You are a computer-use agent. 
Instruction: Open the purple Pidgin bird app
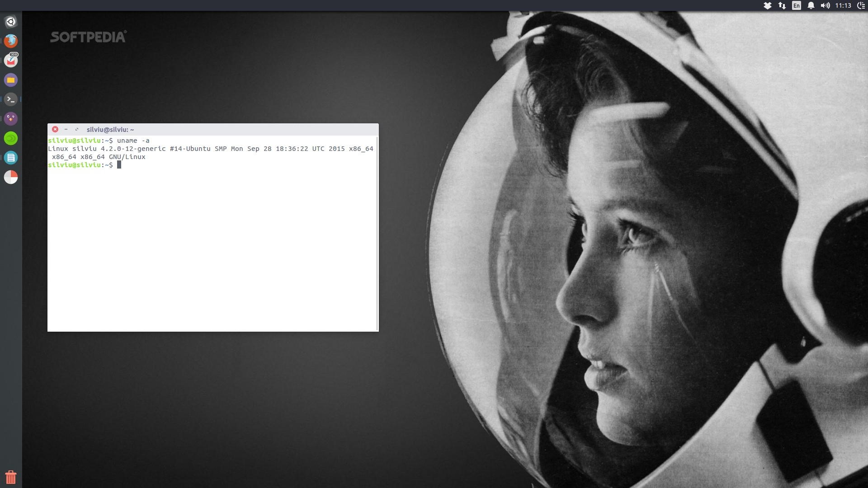click(x=11, y=119)
